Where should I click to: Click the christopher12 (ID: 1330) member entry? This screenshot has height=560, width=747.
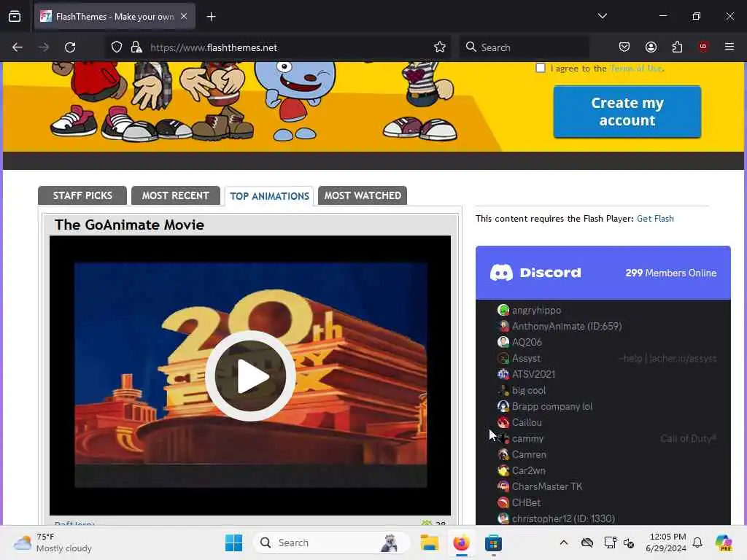click(555, 518)
